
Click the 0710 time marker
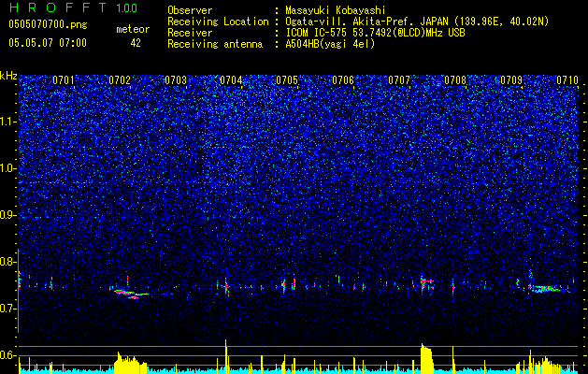(567, 79)
